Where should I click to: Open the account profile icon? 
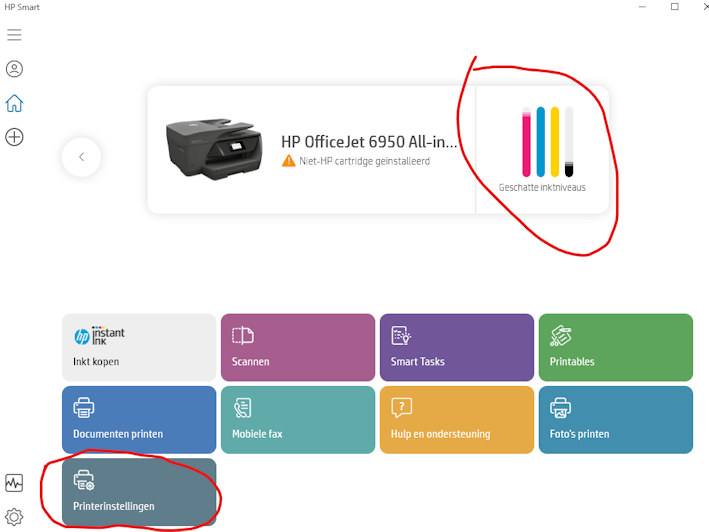pyautogui.click(x=14, y=69)
